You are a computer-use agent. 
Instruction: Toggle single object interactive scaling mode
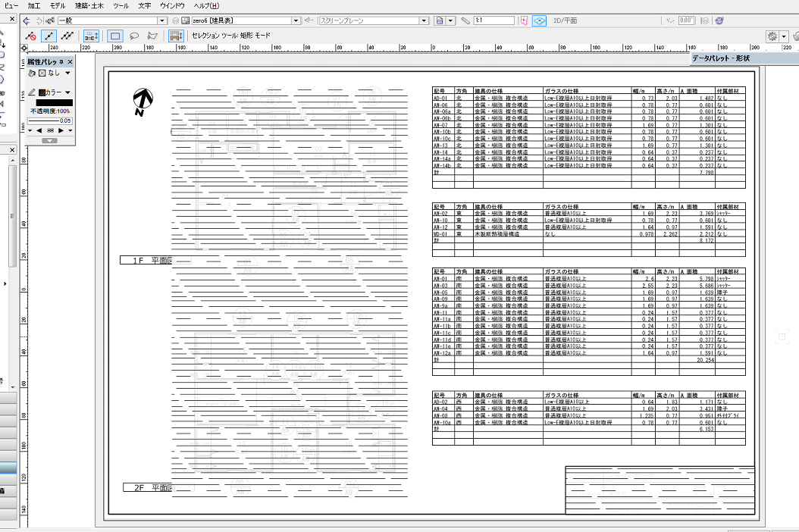[49, 36]
